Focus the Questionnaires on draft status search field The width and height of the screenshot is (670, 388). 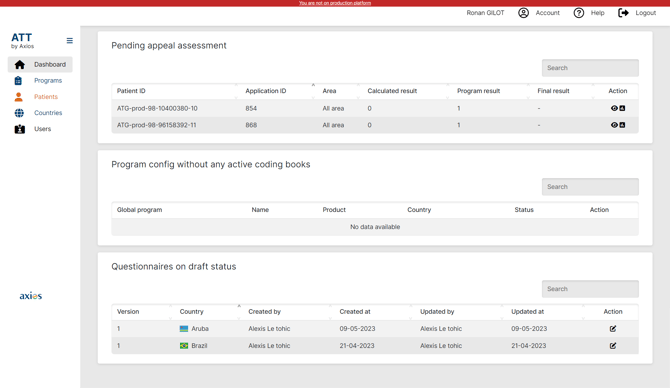[x=590, y=289]
